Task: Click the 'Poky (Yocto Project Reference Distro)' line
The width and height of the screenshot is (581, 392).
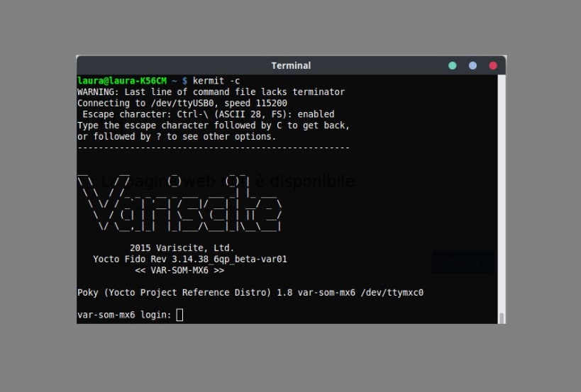Action: click(x=250, y=293)
